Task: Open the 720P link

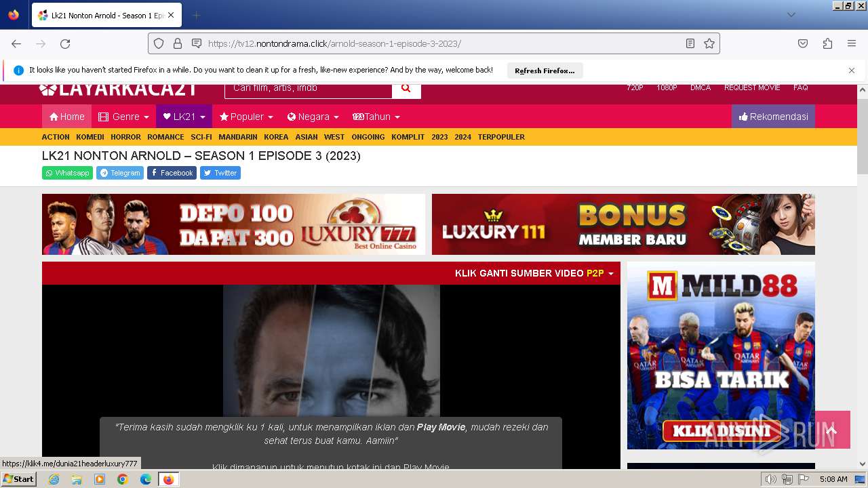Action: coord(635,88)
